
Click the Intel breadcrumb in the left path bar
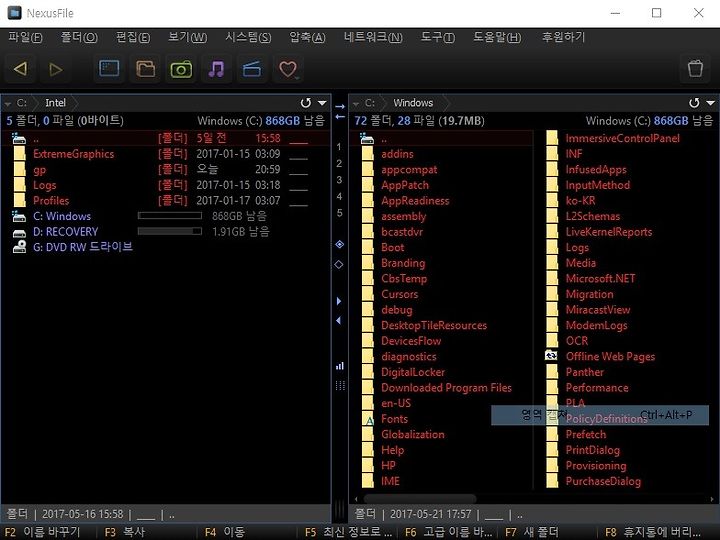[55, 103]
